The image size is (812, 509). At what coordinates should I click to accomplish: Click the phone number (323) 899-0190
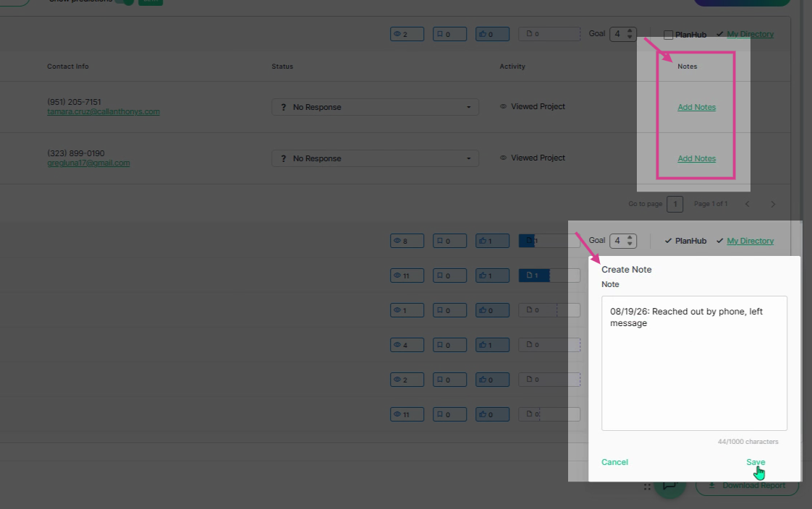pos(75,153)
